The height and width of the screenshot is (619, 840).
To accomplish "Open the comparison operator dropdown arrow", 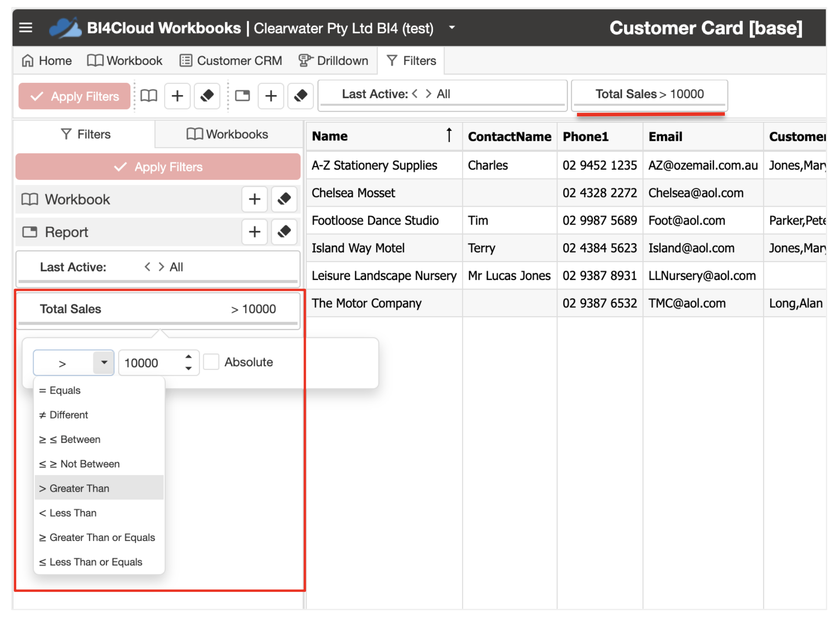I will click(104, 363).
